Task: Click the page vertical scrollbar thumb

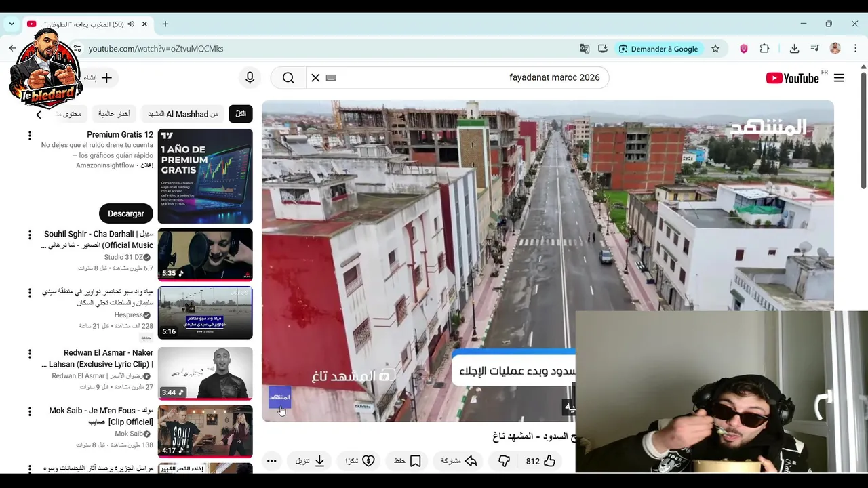Action: 863,129
